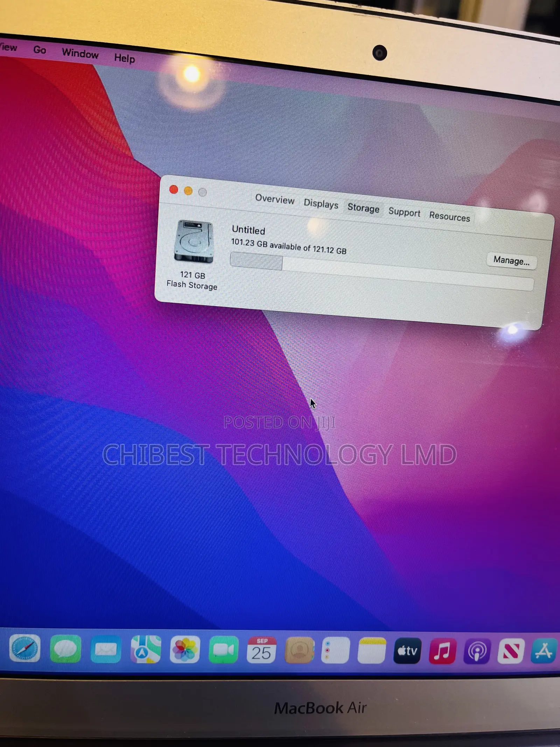Open FaceTime from the dock
Viewport: 560px width, 747px height.
click(224, 650)
